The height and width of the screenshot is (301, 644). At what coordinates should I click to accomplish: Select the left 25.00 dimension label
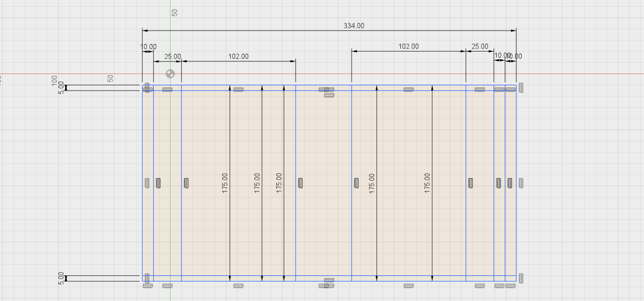[172, 57]
